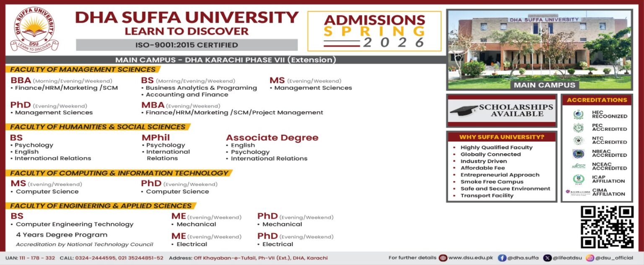
Task: Click the HEC Recognized emblem icon
Action: pyautogui.click(x=579, y=114)
